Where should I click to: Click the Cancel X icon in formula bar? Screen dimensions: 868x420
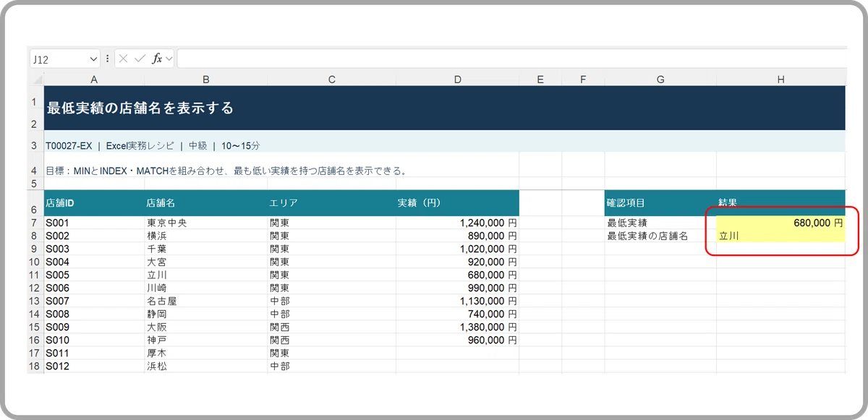click(124, 59)
